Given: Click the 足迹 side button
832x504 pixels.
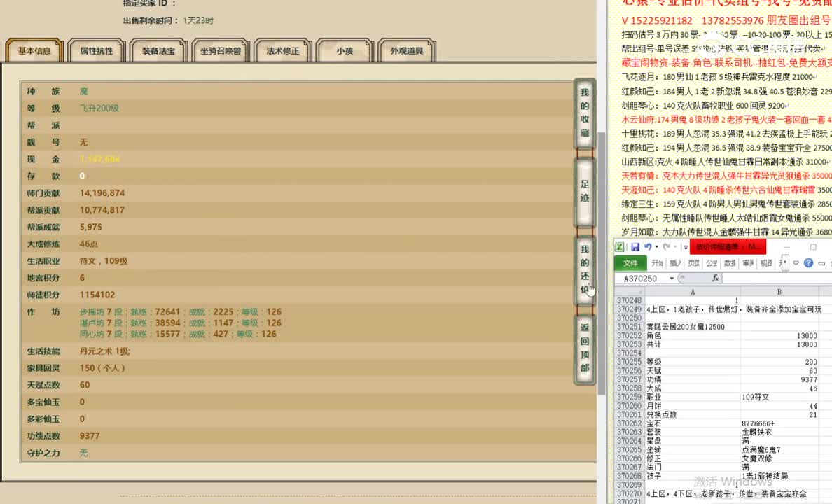Looking at the screenshot, I should tap(584, 191).
